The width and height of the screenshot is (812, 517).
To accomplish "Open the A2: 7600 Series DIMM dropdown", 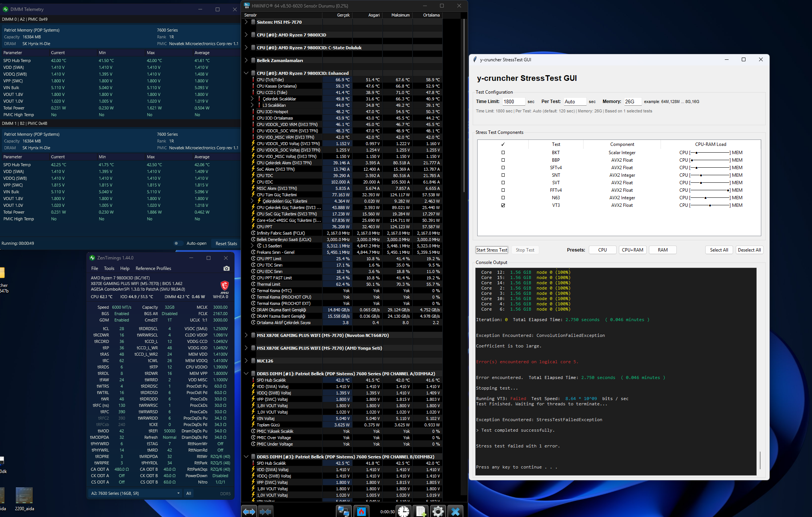I will click(135, 493).
